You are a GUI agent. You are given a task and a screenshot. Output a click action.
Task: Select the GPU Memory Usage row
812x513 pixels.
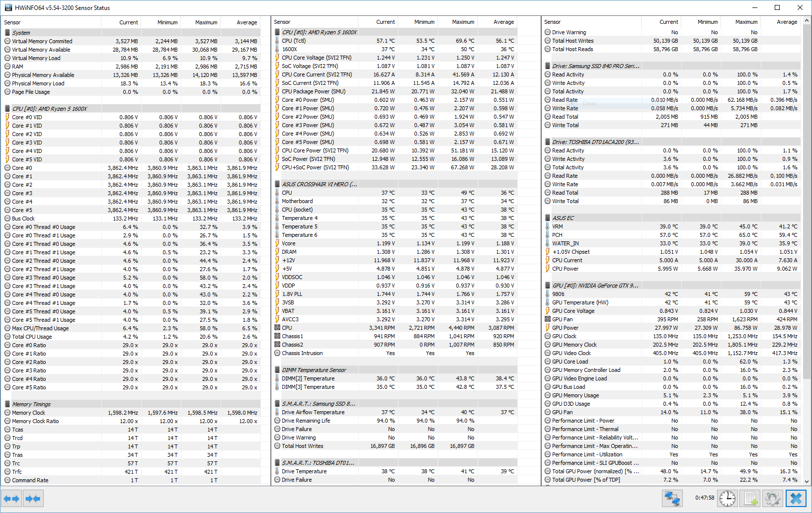click(x=672, y=395)
